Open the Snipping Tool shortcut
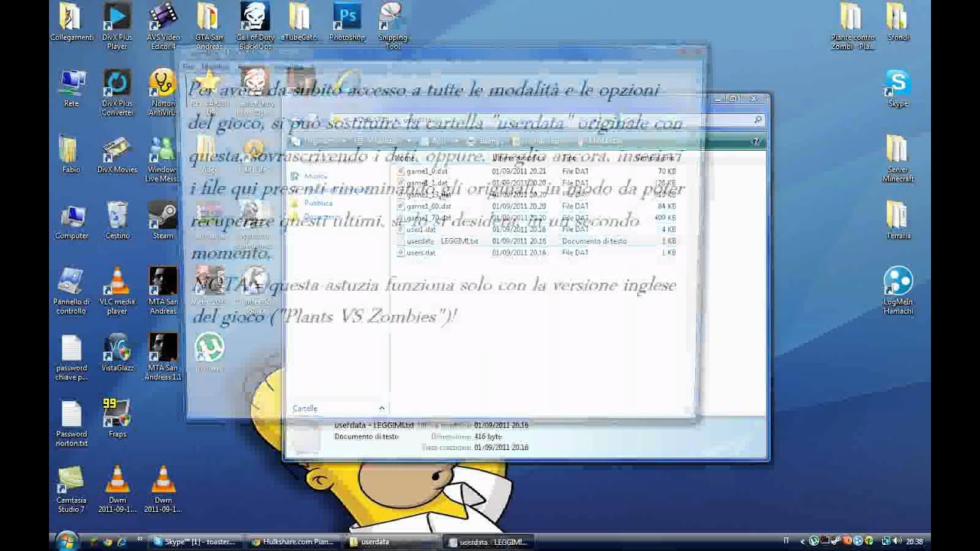 tap(392, 26)
